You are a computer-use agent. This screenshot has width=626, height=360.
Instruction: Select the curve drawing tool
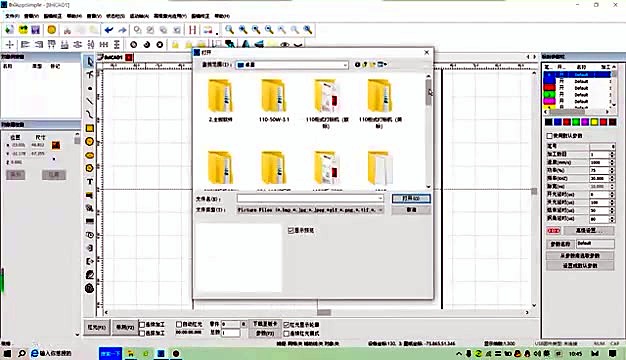(90, 115)
